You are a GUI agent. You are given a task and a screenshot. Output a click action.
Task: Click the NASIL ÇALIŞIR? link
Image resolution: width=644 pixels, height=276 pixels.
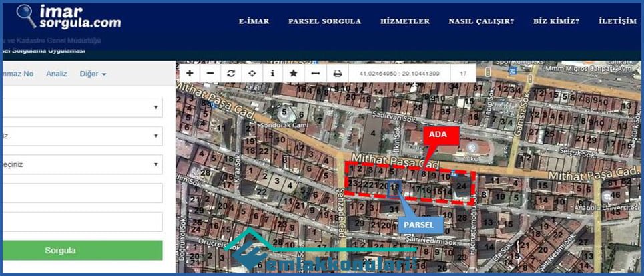[x=481, y=21]
